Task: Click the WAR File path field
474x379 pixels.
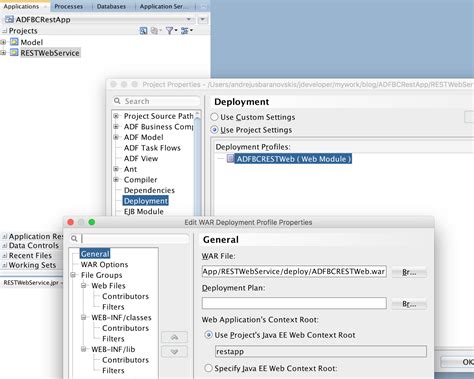Action: click(x=294, y=272)
